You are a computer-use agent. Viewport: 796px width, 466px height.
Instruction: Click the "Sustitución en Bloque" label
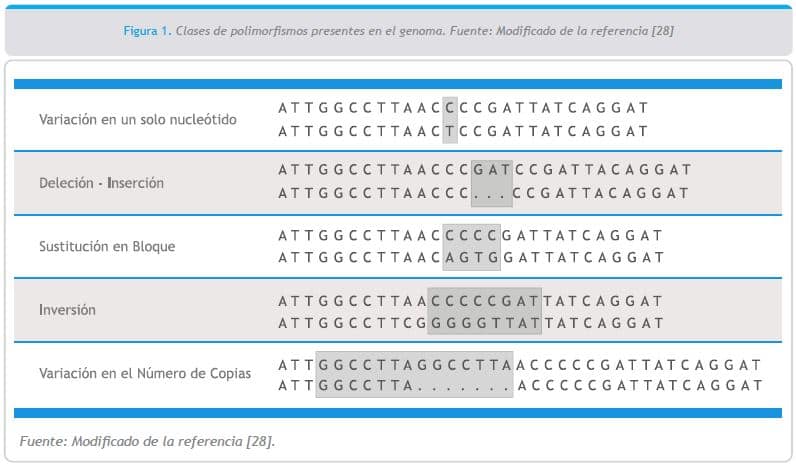click(x=107, y=246)
